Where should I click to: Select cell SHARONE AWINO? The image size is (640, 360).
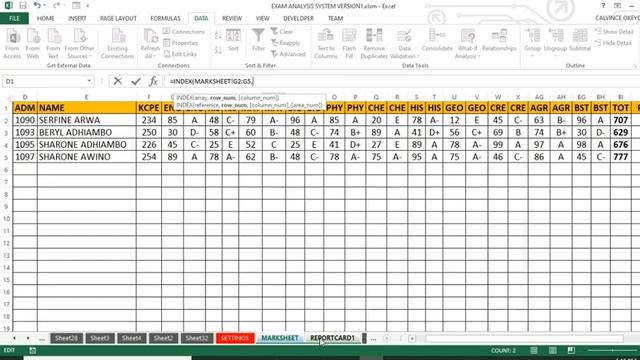87,157
